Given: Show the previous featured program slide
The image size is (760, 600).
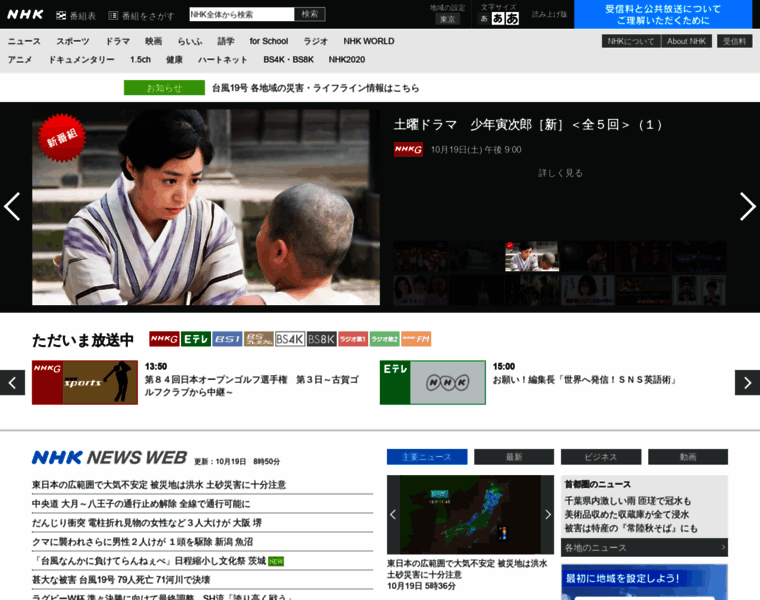Looking at the screenshot, I should (12, 206).
